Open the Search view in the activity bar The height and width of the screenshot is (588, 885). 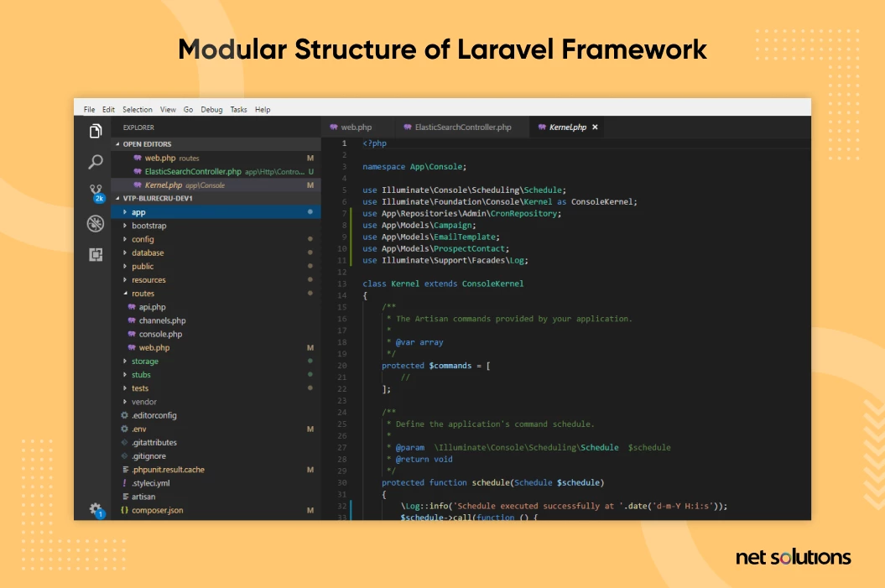tap(95, 164)
